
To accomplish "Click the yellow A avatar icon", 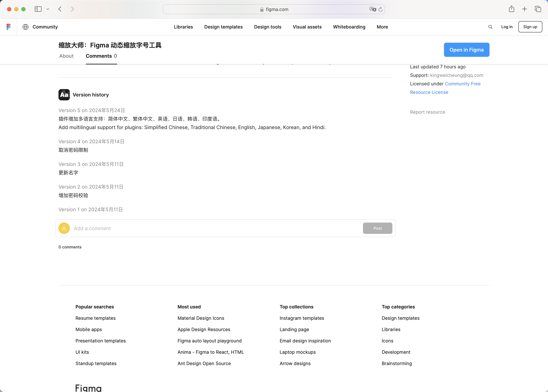I will click(x=64, y=228).
